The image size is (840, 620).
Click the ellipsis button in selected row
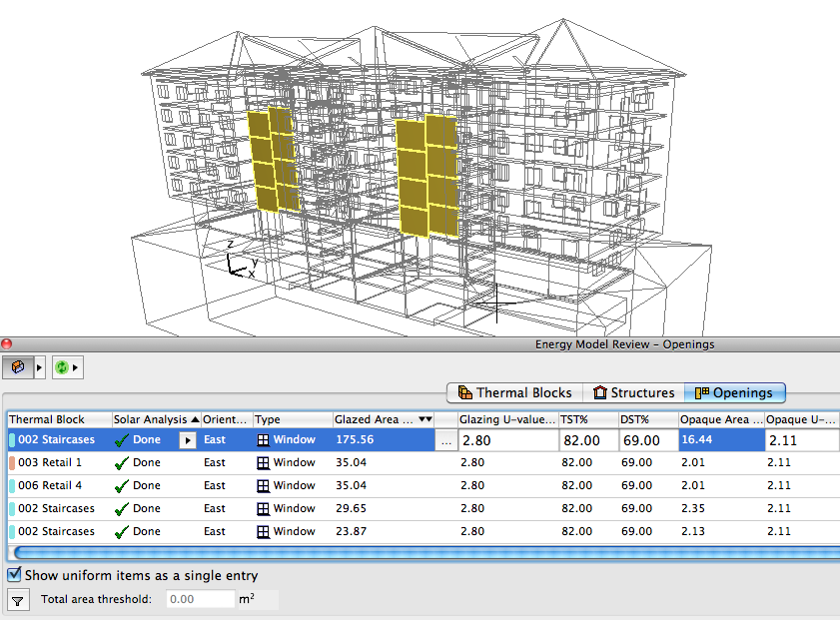click(446, 440)
